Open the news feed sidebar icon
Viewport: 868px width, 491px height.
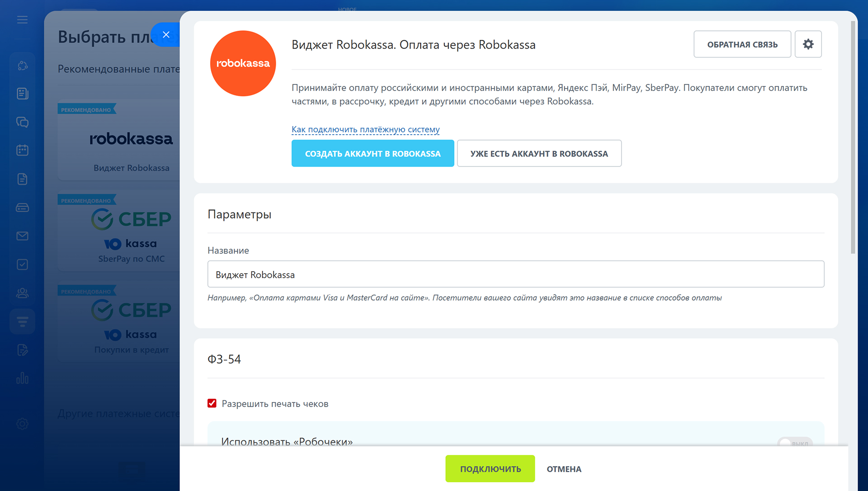22,94
